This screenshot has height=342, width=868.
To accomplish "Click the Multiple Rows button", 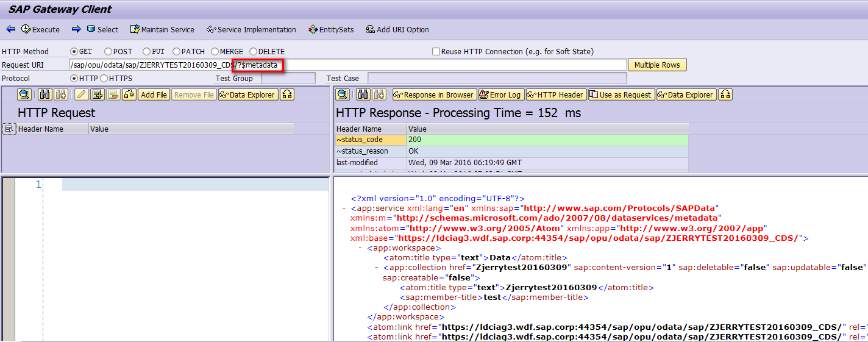I will tap(658, 65).
